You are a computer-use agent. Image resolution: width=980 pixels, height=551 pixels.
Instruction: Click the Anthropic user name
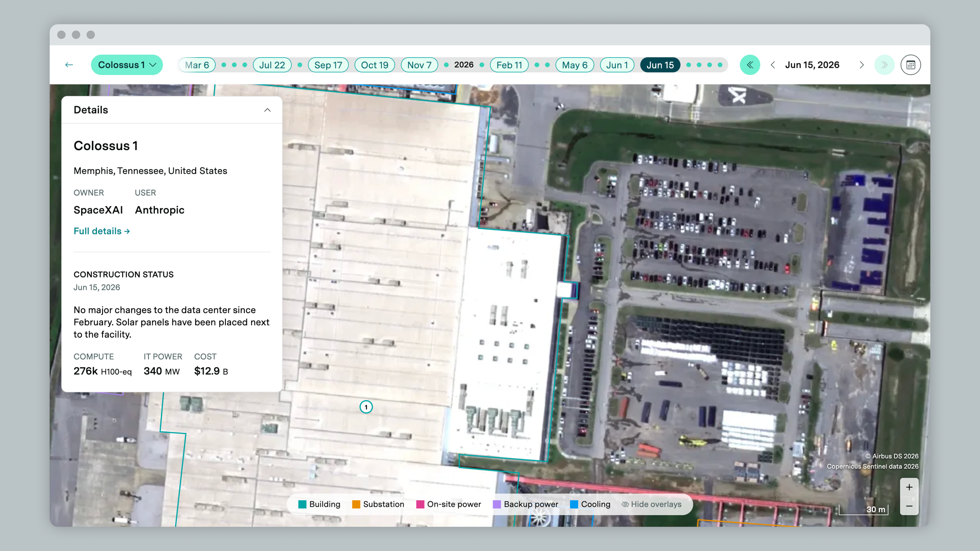(x=159, y=210)
